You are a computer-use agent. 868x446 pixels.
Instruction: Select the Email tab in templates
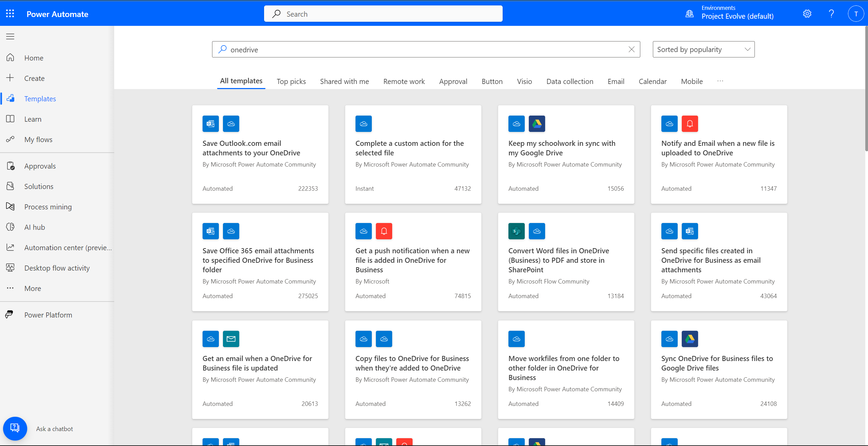pyautogui.click(x=615, y=81)
